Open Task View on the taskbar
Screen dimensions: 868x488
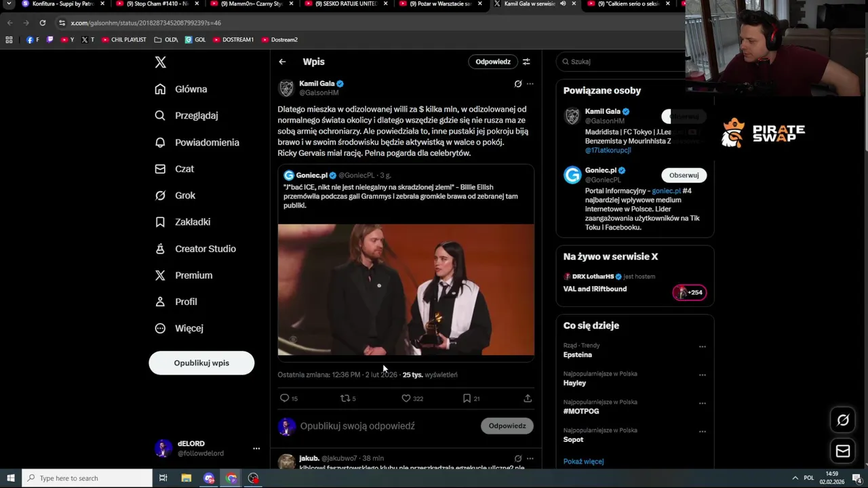163,479
